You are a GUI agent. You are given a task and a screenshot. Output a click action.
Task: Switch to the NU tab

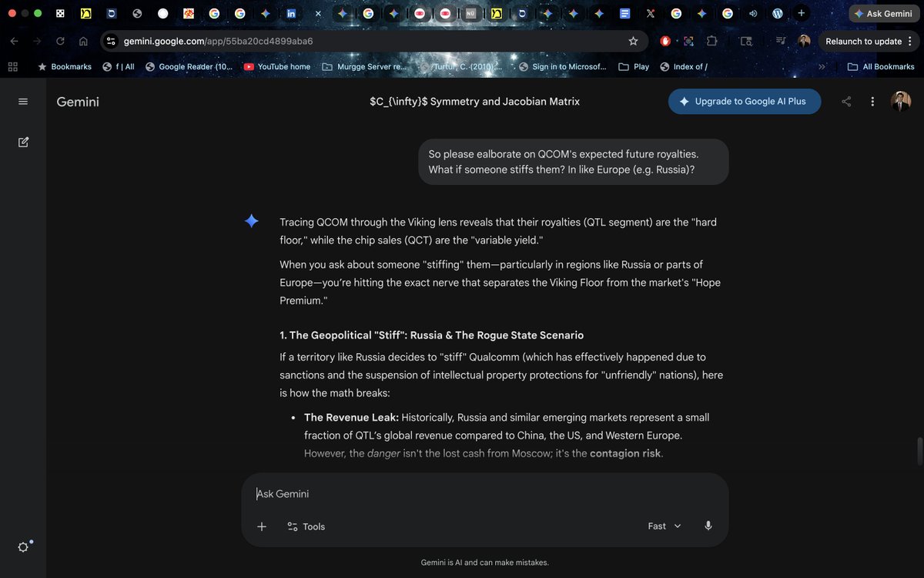(470, 14)
